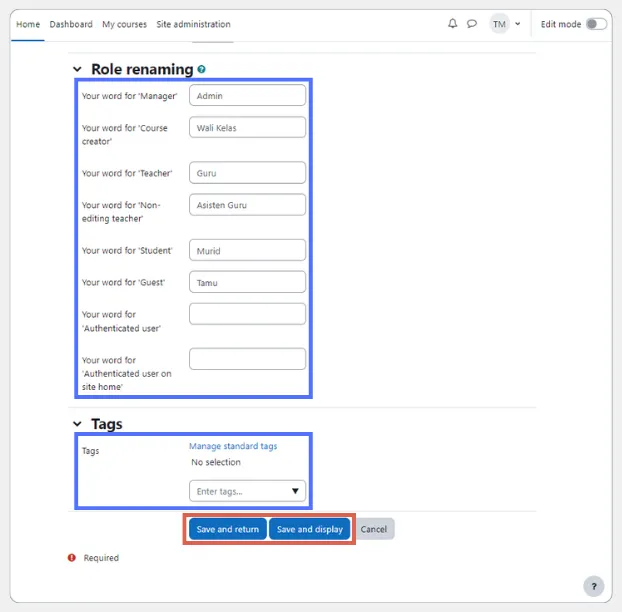Go to the Home tab

(x=28, y=24)
